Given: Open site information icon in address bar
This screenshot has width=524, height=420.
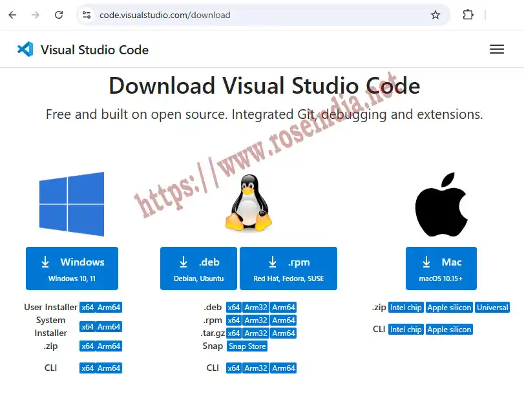Looking at the screenshot, I should pyautogui.click(x=87, y=15).
